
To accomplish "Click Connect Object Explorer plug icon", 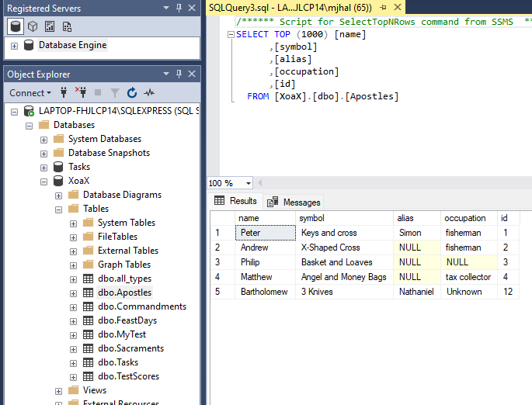I will pos(64,92).
